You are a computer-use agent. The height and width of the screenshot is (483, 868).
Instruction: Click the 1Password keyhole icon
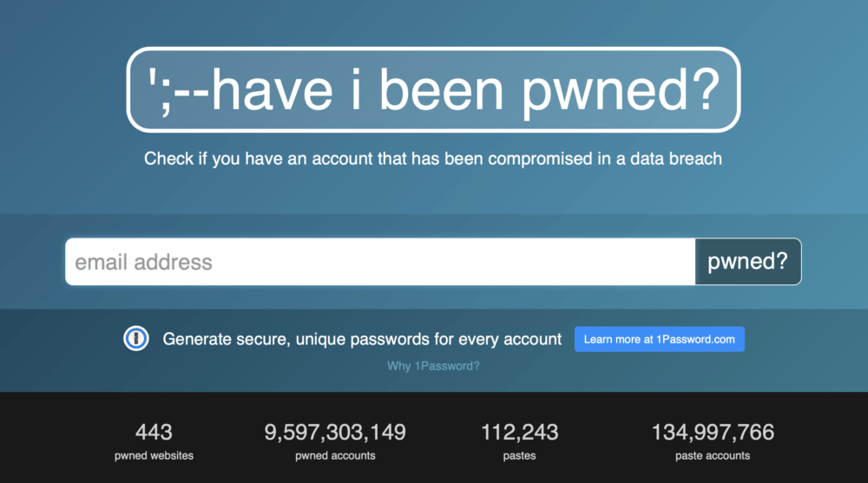point(135,339)
